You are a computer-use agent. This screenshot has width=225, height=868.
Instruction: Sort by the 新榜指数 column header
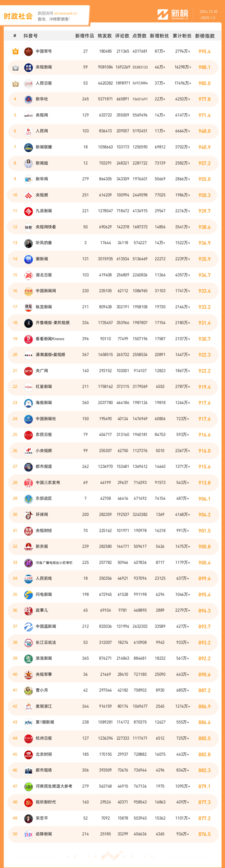(205, 36)
